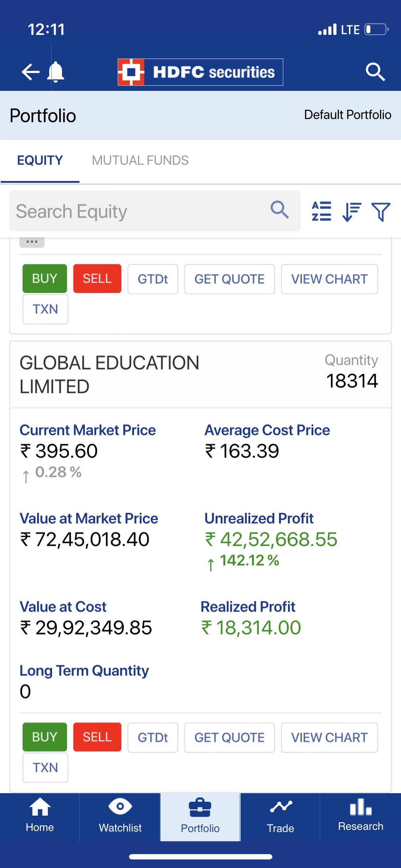
Task: Select the Equity tab
Action: coord(40,161)
